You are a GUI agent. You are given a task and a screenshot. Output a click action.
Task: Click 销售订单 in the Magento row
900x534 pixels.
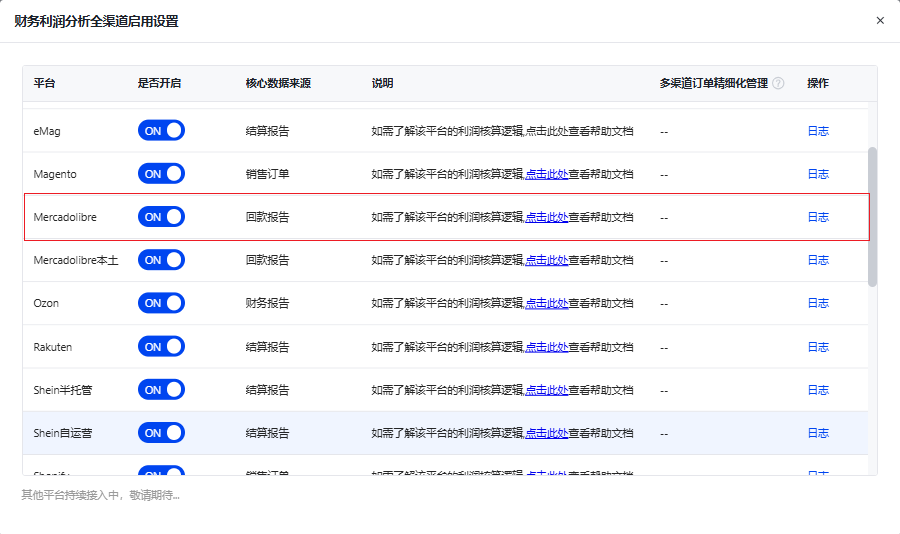[267, 174]
